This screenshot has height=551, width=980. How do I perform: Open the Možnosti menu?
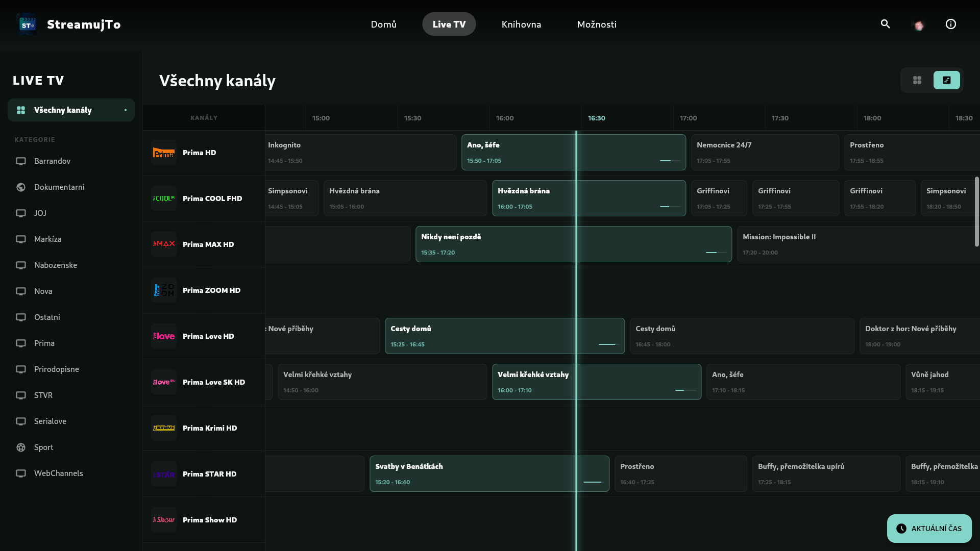click(597, 24)
